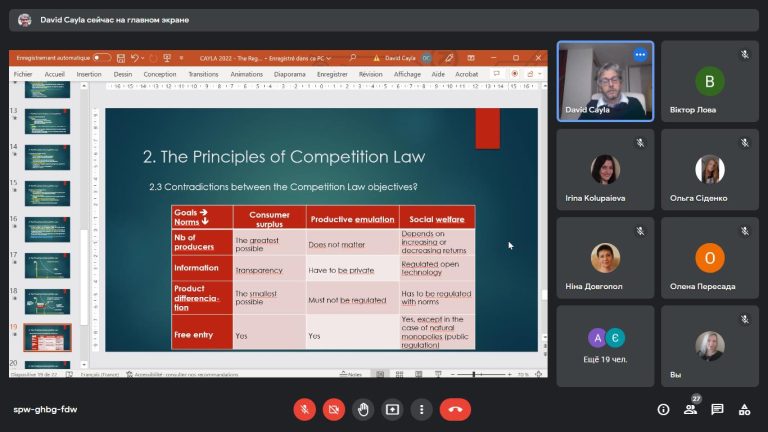
Task: Click Irina Kolupaieva's participant tile
Action: click(605, 170)
